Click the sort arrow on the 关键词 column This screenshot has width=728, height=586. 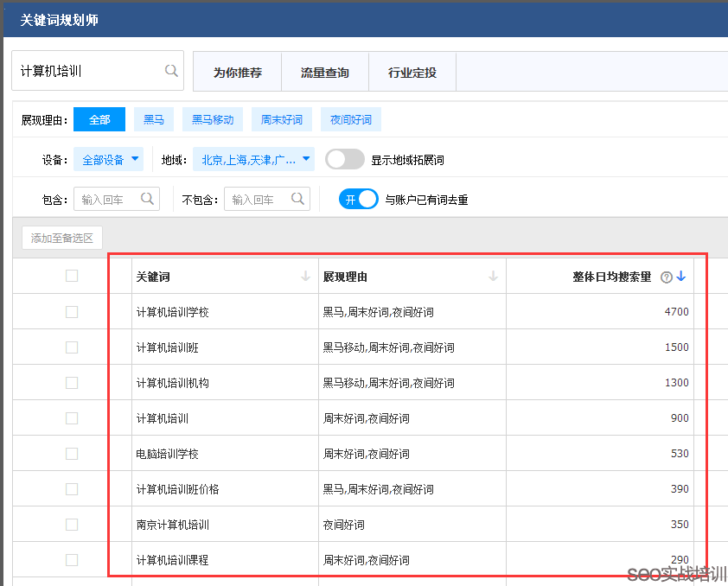coord(305,277)
